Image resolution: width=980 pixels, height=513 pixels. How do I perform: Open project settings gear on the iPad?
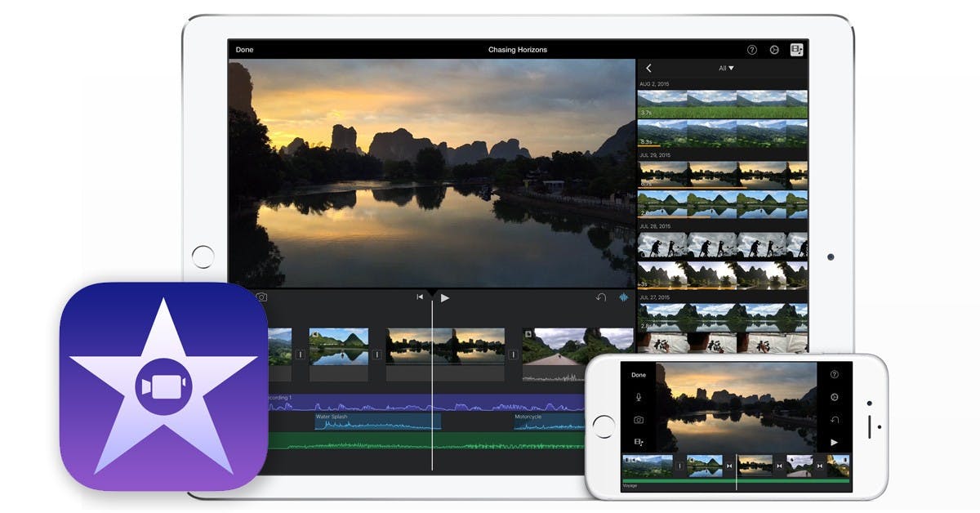(774, 50)
